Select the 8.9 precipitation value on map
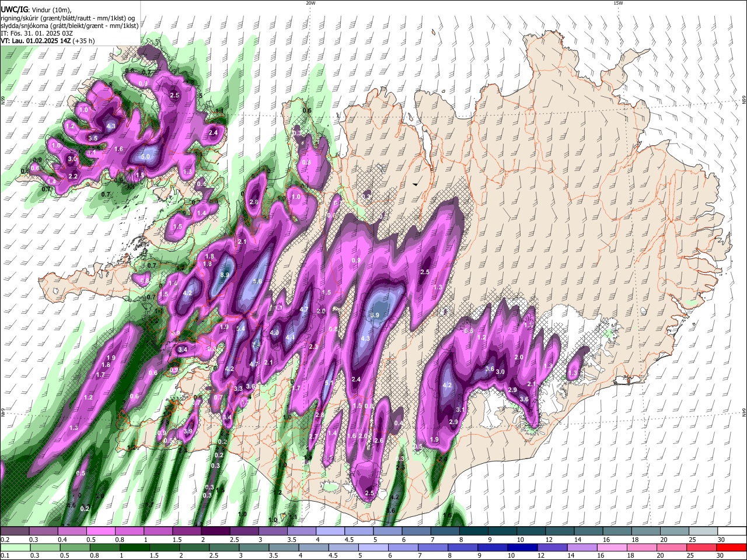This screenshot has height=560, width=747. point(225,275)
